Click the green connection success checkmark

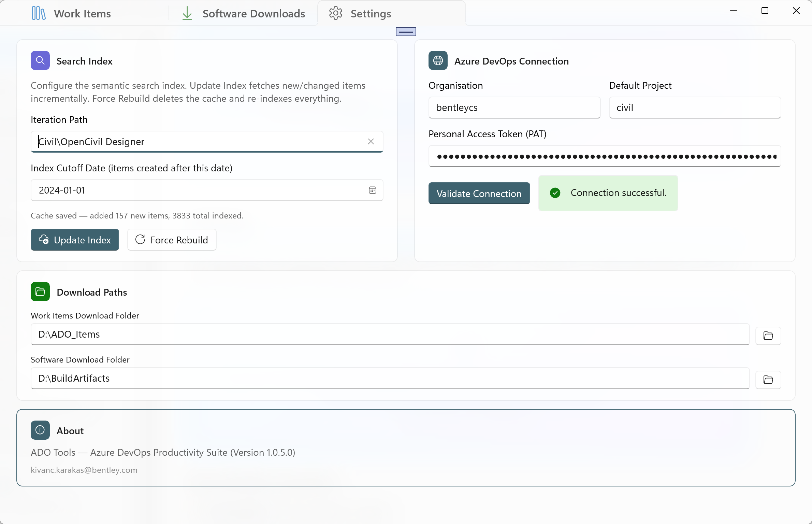click(555, 193)
